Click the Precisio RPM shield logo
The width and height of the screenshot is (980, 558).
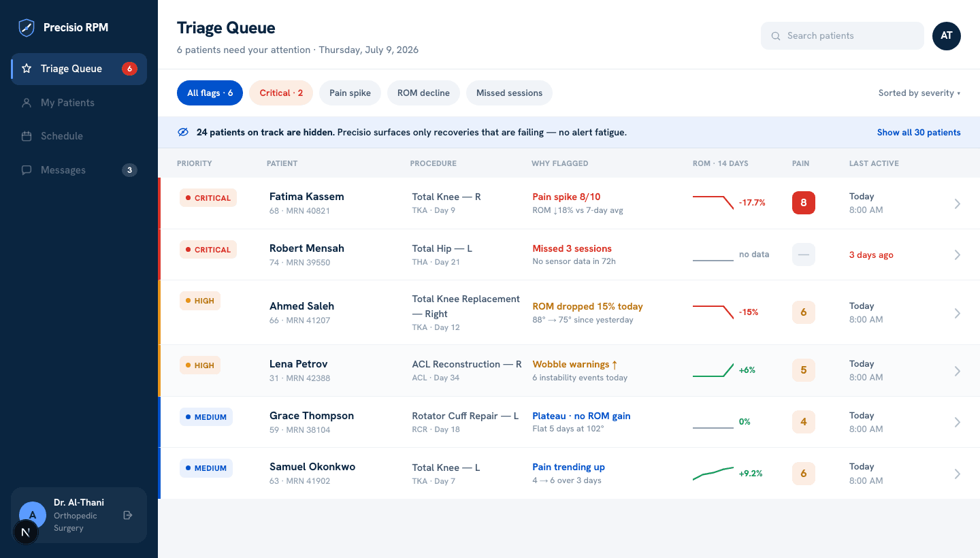[x=27, y=28]
